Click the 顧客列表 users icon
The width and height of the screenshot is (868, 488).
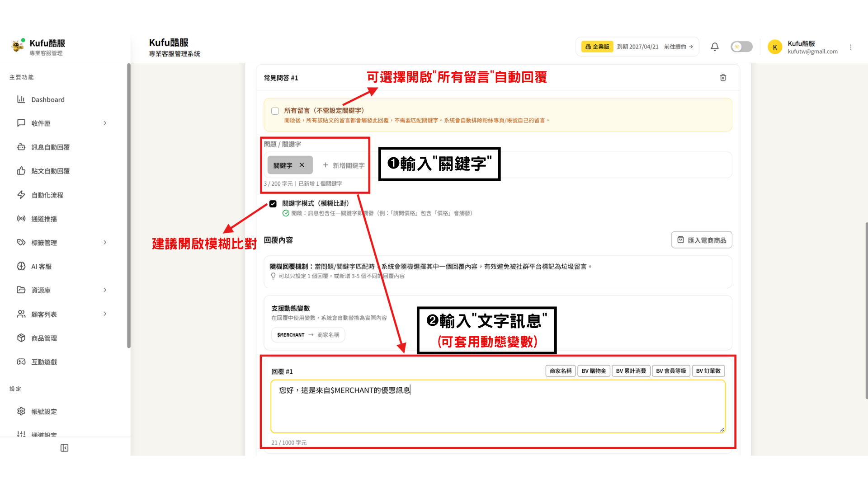(x=21, y=314)
